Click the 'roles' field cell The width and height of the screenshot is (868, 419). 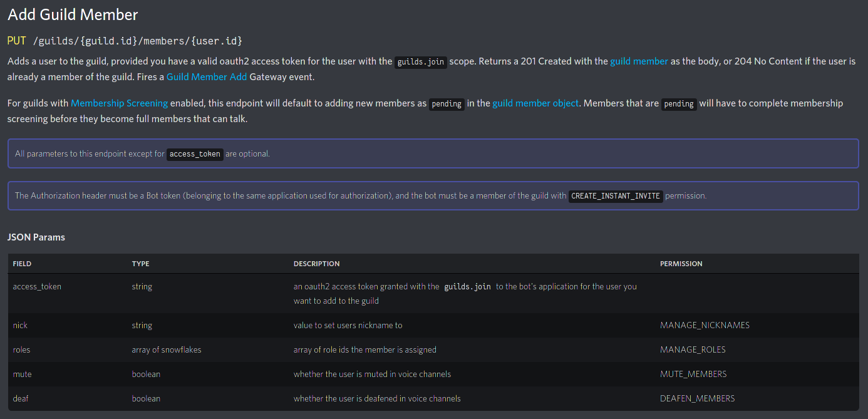click(x=21, y=349)
